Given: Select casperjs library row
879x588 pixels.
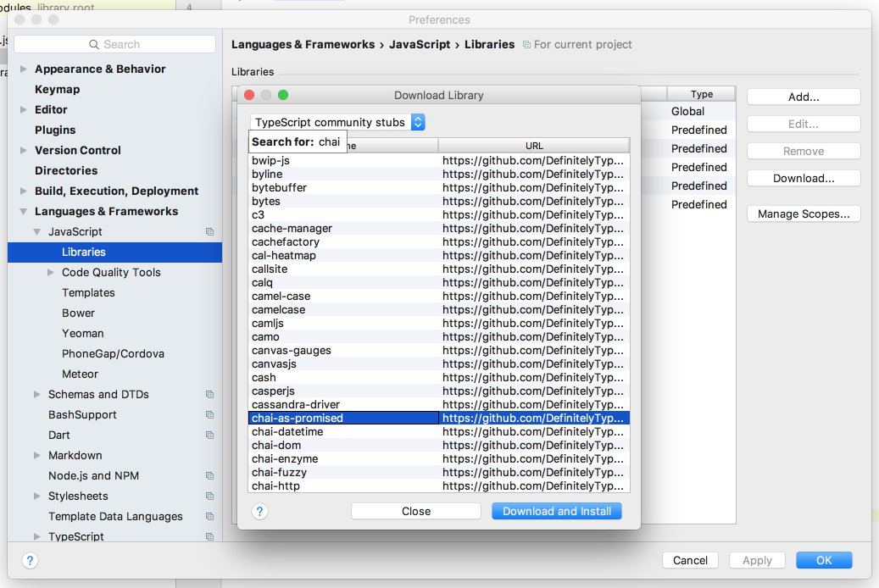Looking at the screenshot, I should pos(439,391).
